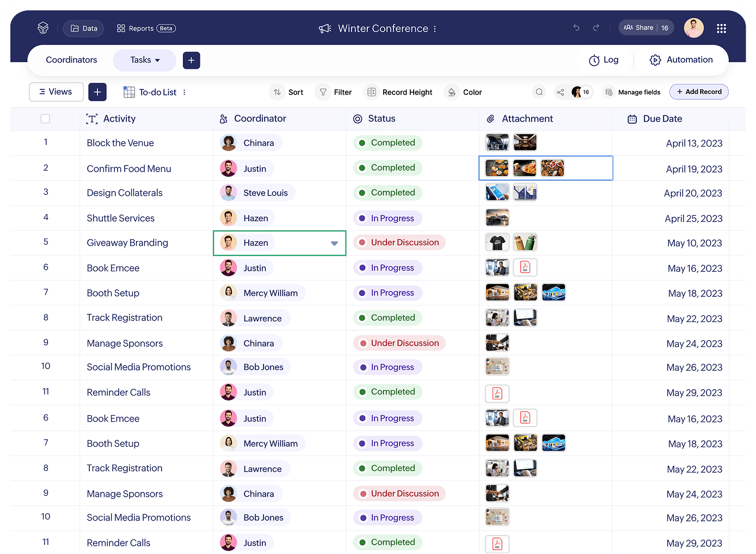Open the apps grid launcher icon
The image size is (756, 554).
point(721,28)
